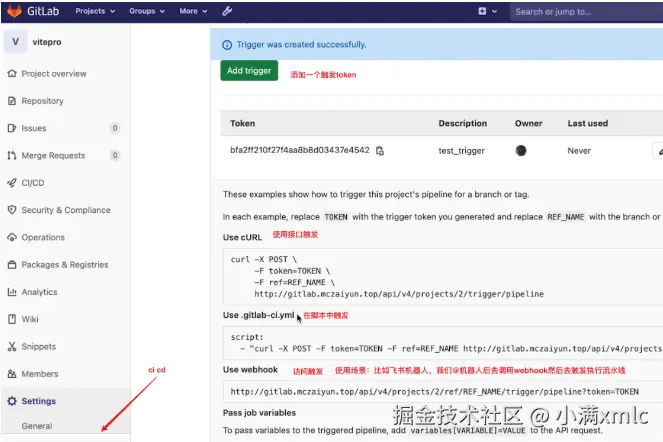Select General under Settings

[x=37, y=426]
